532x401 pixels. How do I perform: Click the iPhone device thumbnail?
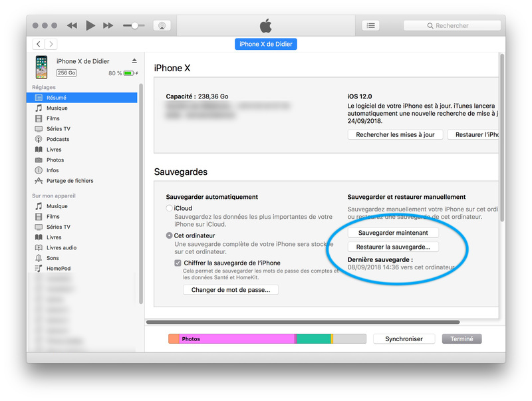[x=41, y=67]
